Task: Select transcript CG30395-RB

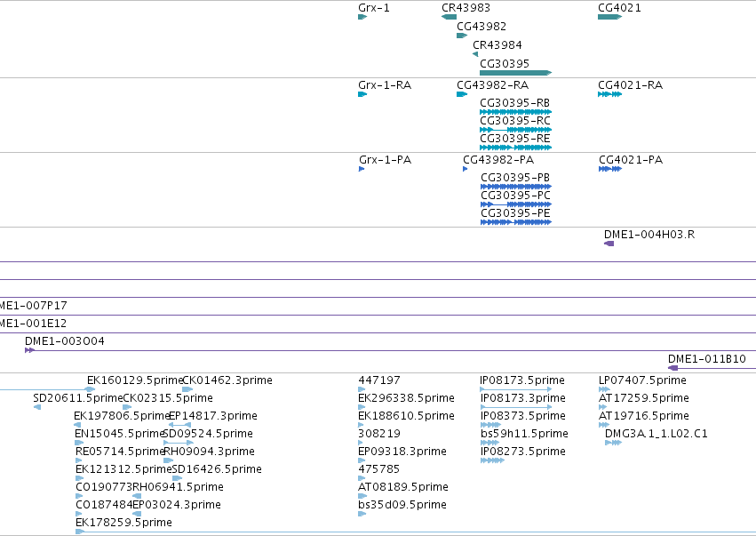Action: [515, 103]
